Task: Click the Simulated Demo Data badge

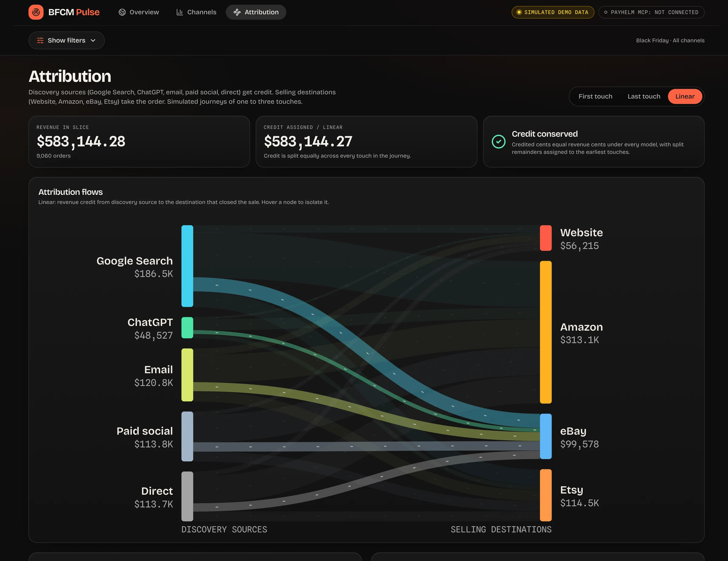Action: point(553,12)
